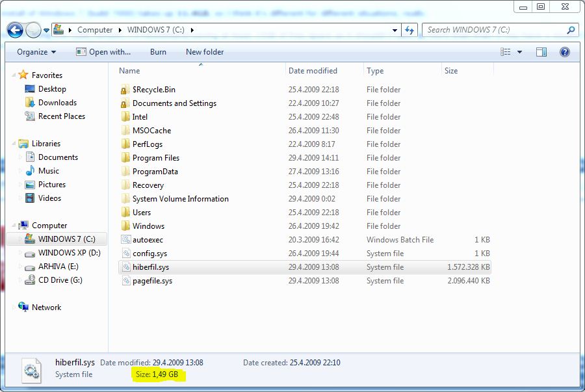
Task: Collapse the Computer tree arrow
Action: coord(14,226)
